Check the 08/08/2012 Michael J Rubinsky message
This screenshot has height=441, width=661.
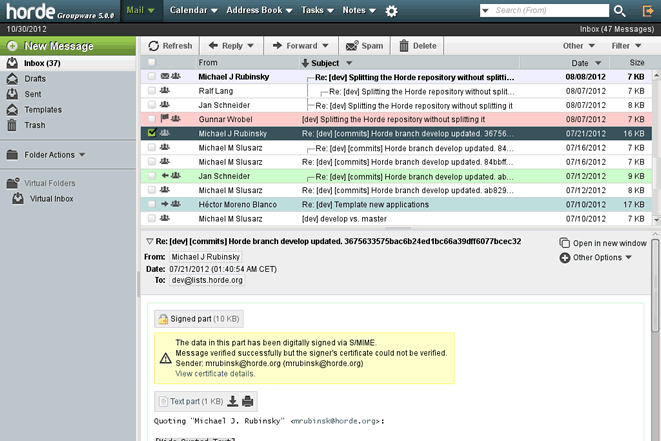152,77
